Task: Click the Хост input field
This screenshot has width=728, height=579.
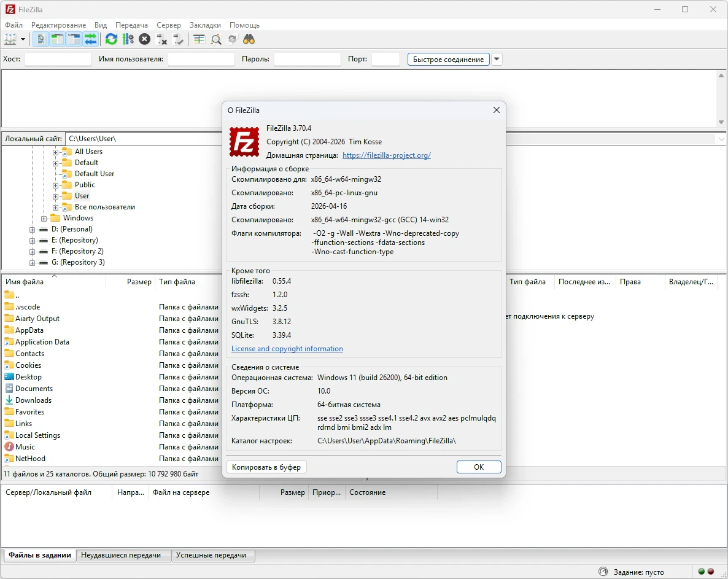Action: tap(58, 60)
